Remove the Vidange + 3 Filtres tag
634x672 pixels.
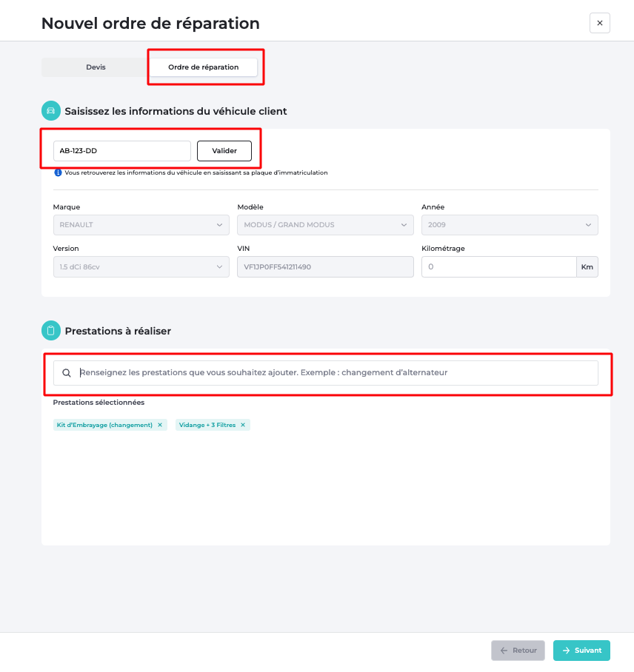pos(243,425)
